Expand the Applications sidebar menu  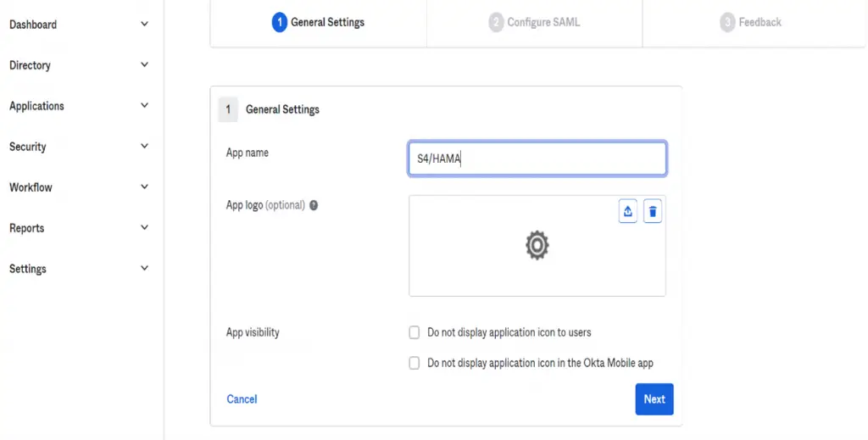pos(79,106)
